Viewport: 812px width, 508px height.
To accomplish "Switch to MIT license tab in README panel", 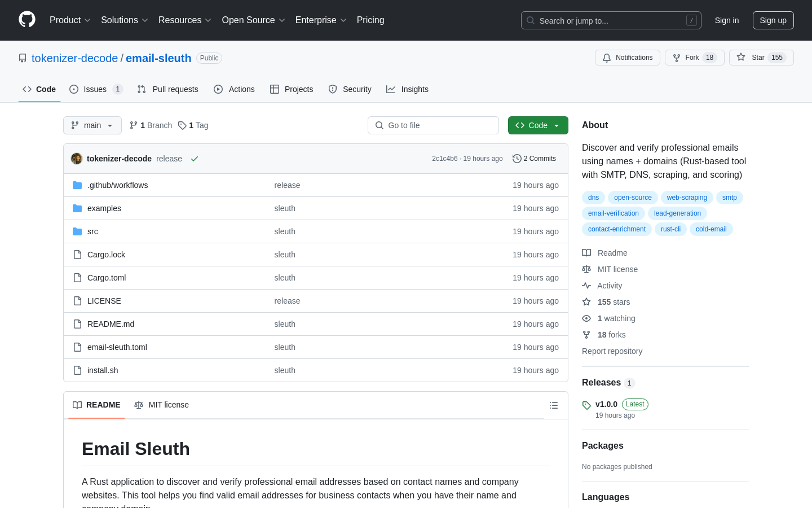I will [162, 405].
